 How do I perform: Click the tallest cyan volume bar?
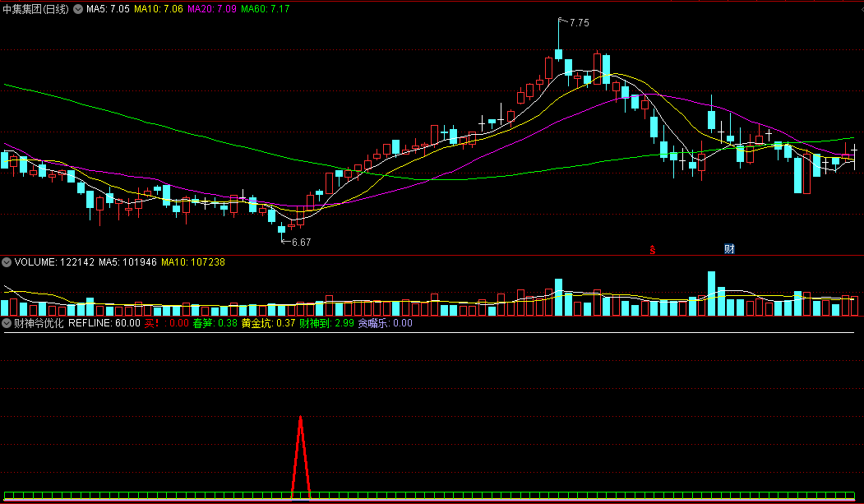click(711, 293)
